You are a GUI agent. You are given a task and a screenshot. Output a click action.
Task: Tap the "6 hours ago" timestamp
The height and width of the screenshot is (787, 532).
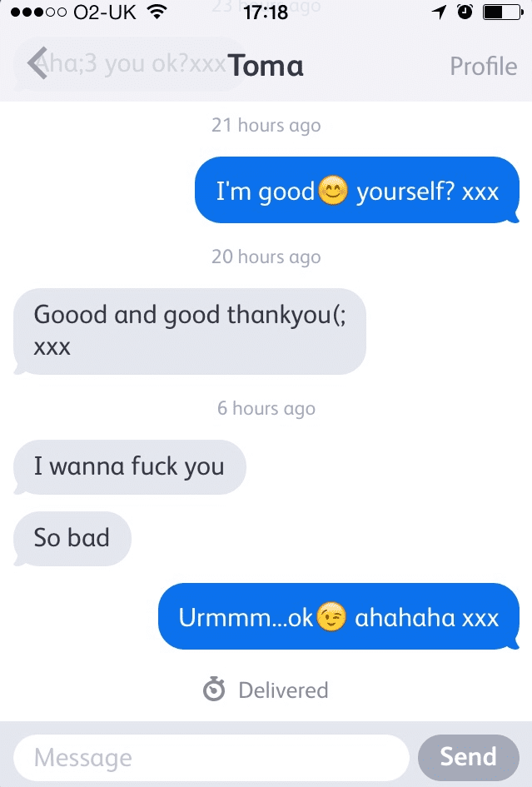[x=266, y=409]
